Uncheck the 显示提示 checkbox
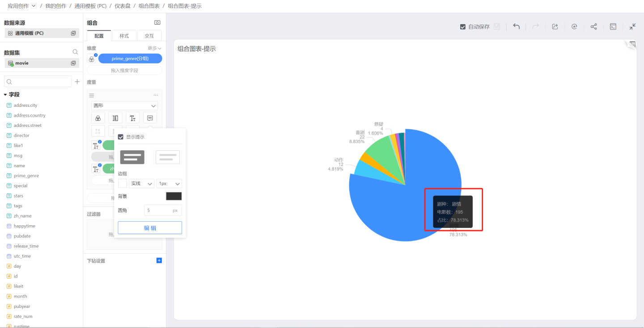This screenshot has width=644, height=328. [121, 137]
